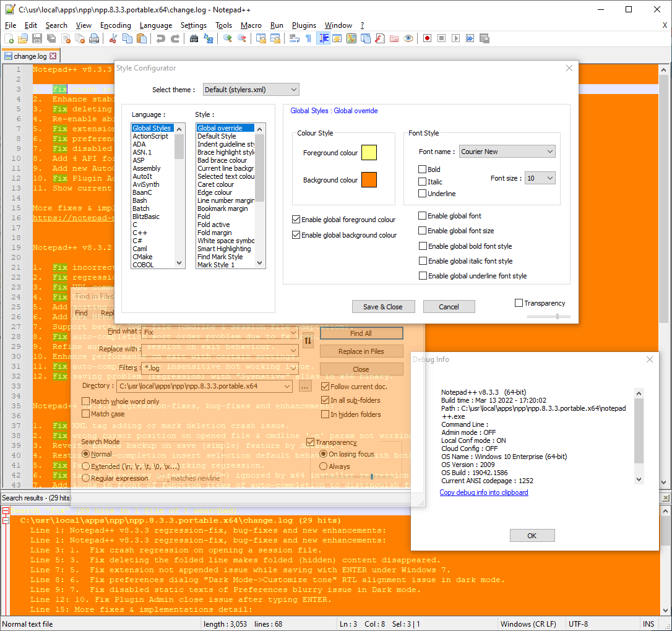Expand the Find what dropdown
This screenshot has width=672, height=631.
pyautogui.click(x=293, y=332)
